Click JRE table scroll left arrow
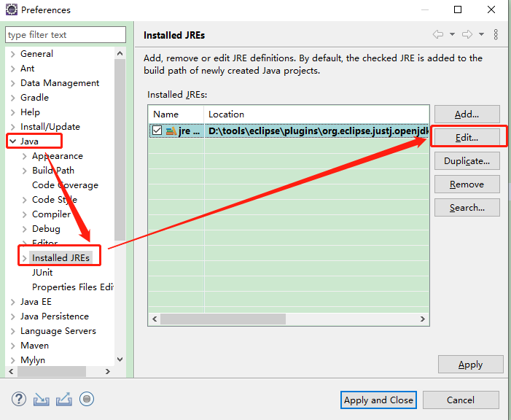Screen dimensions: 511x420 (155, 319)
